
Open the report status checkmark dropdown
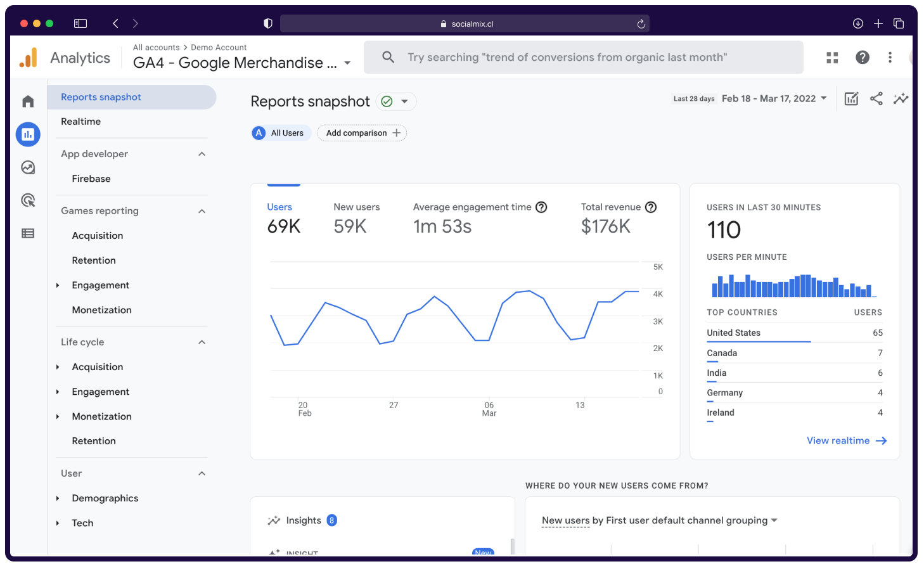[396, 101]
